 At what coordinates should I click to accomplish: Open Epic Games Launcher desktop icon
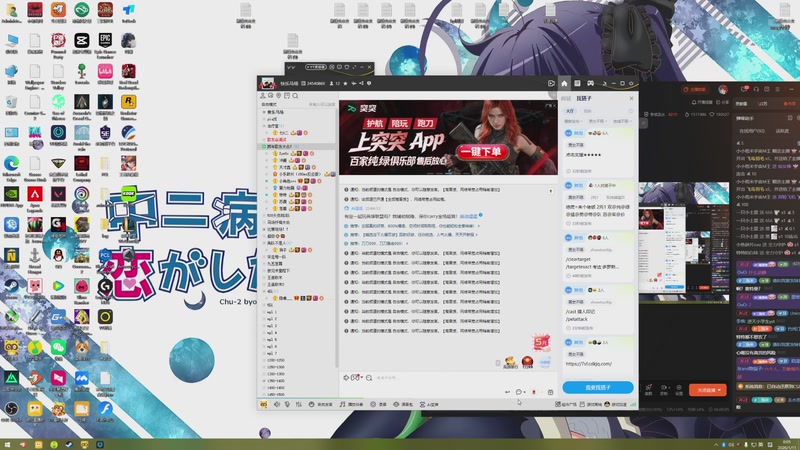105,43
